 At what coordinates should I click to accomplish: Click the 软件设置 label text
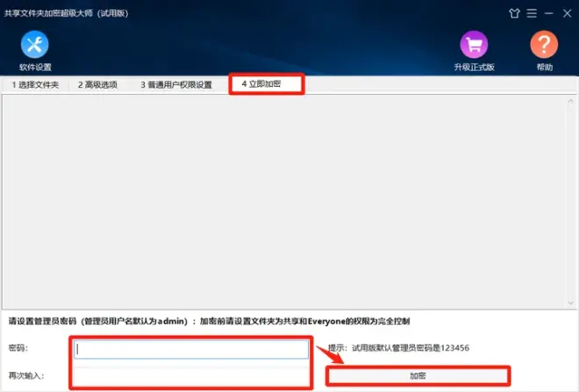[x=35, y=68]
